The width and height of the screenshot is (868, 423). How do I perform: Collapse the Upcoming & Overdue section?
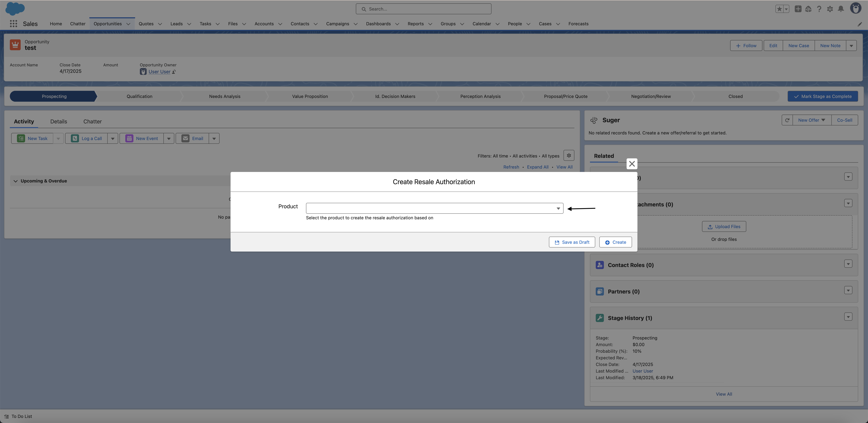[x=15, y=181]
